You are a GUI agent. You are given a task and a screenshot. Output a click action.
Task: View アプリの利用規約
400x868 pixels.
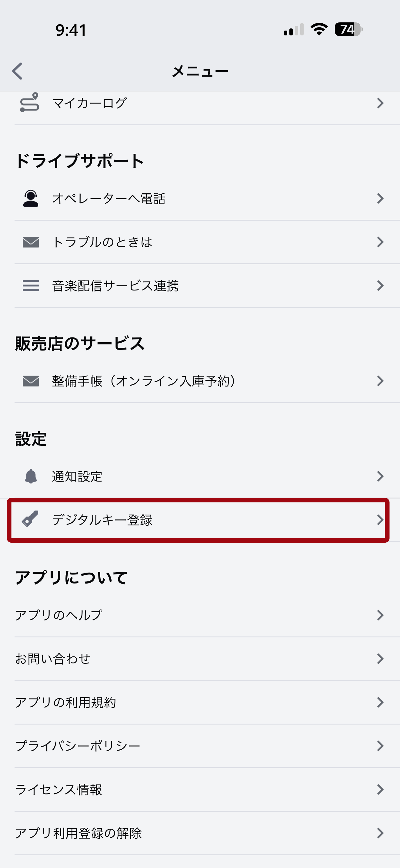[66, 702]
